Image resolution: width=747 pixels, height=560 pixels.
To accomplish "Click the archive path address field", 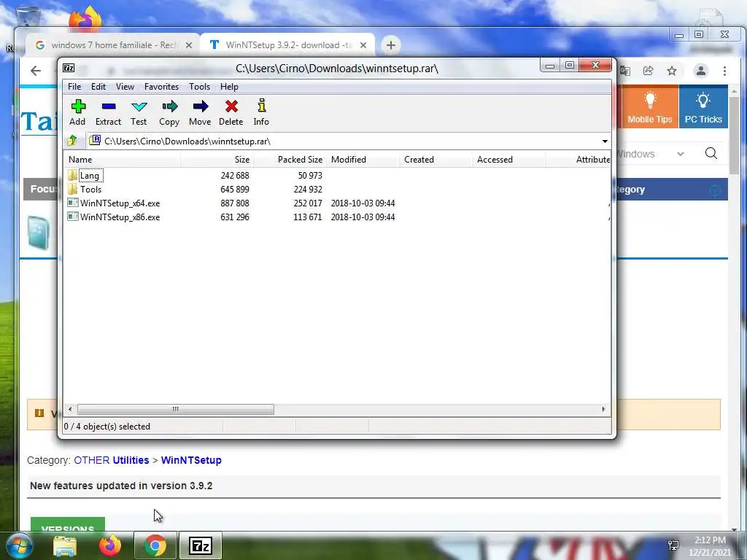I will click(x=343, y=141).
